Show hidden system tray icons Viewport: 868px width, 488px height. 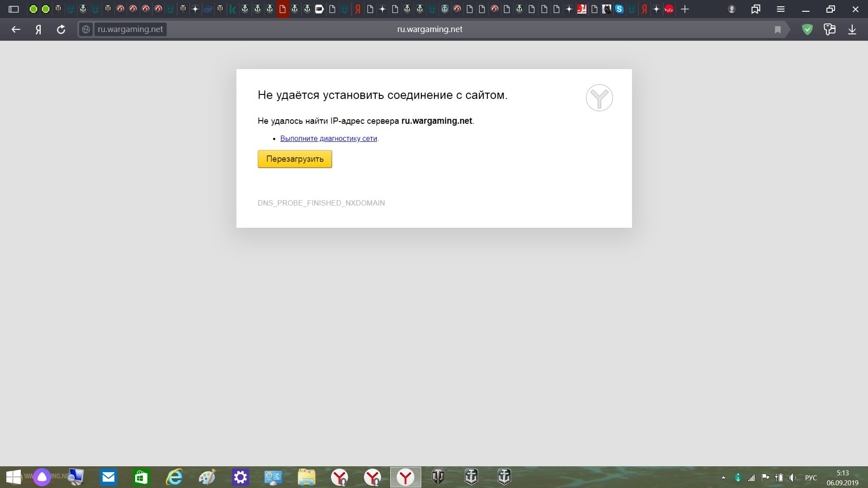coord(723,478)
